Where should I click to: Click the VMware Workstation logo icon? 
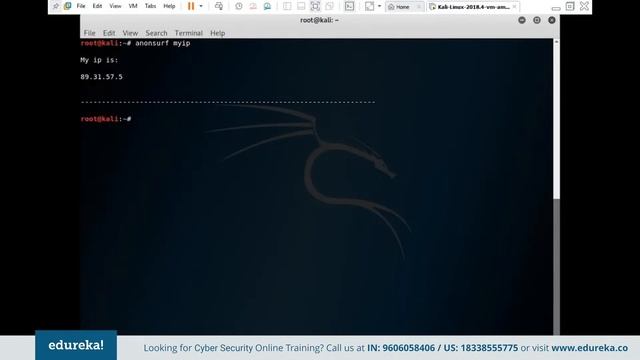click(67, 6)
